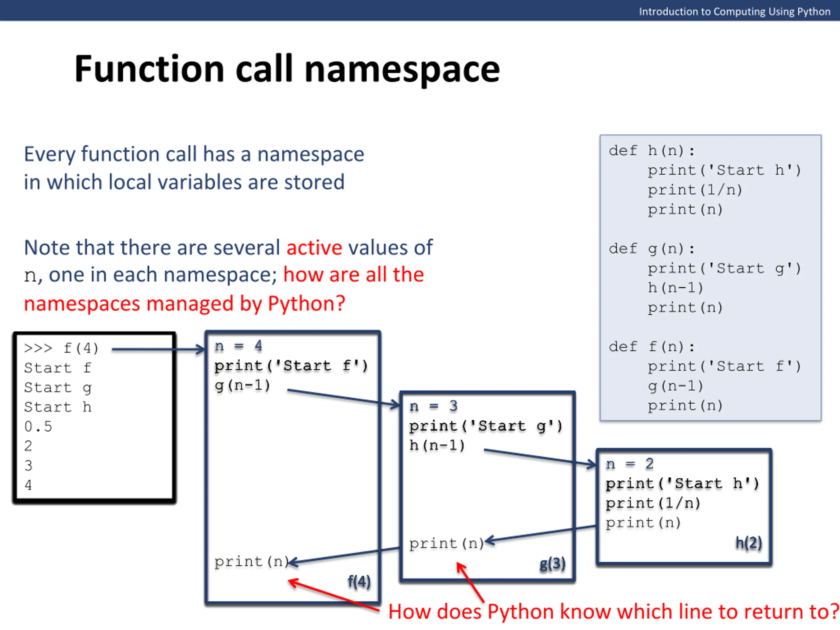
Task: Click the output line '3' in the shell box
Action: [28, 466]
